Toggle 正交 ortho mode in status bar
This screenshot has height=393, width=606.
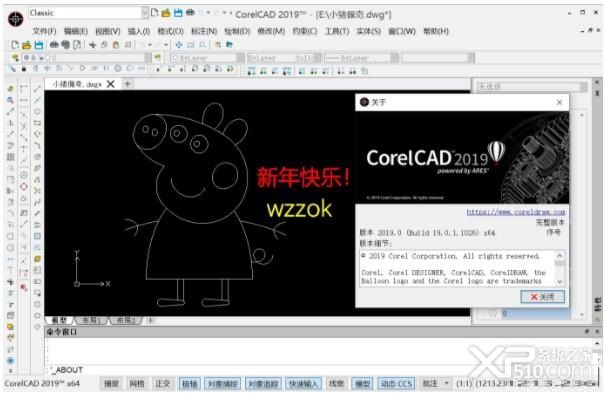(x=162, y=383)
